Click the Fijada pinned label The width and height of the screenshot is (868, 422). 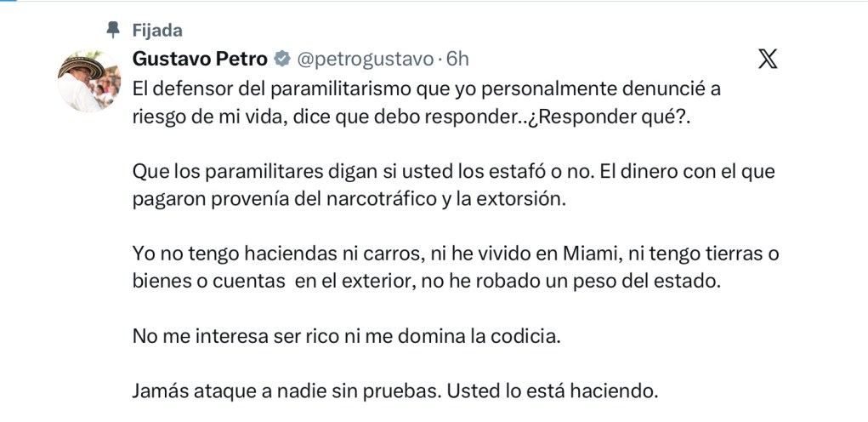pos(157,30)
